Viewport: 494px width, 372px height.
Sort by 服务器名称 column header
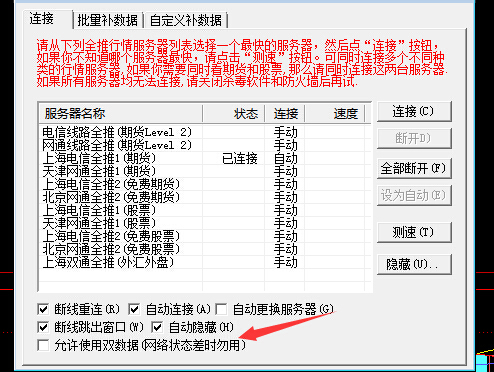click(121, 114)
